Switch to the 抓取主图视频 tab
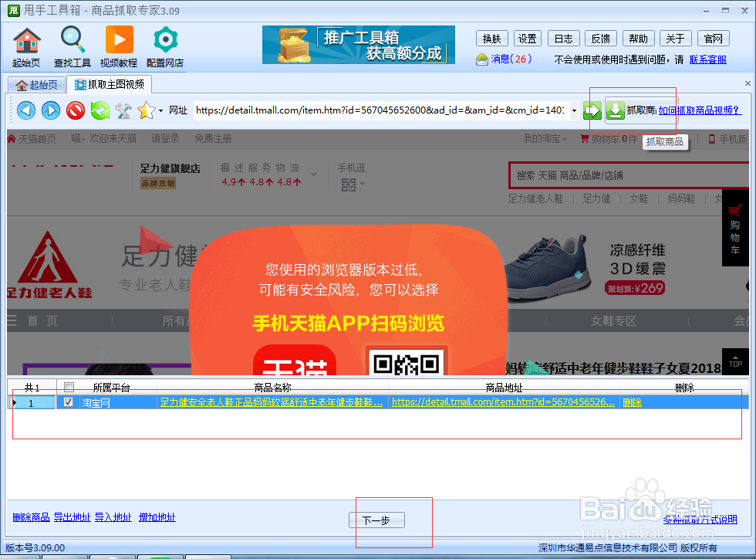The image size is (756, 559). 109,84
